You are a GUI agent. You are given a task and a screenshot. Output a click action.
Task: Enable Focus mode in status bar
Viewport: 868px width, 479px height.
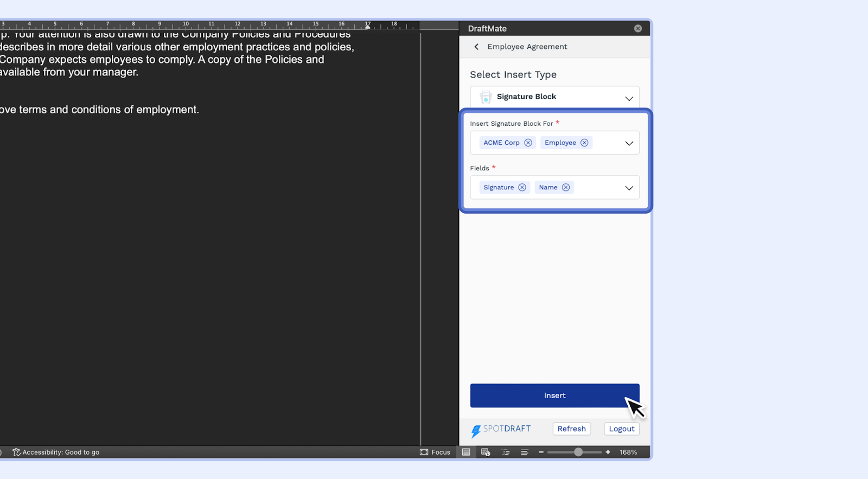click(435, 452)
